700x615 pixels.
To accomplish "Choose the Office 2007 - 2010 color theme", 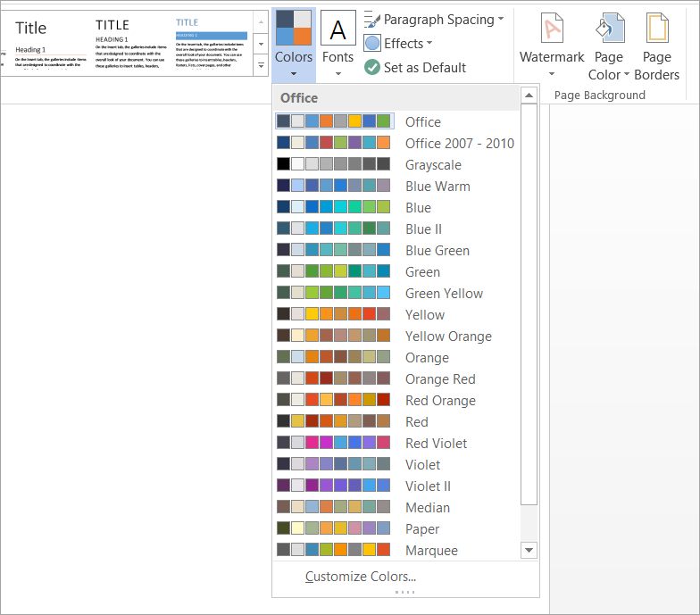I will [396, 143].
